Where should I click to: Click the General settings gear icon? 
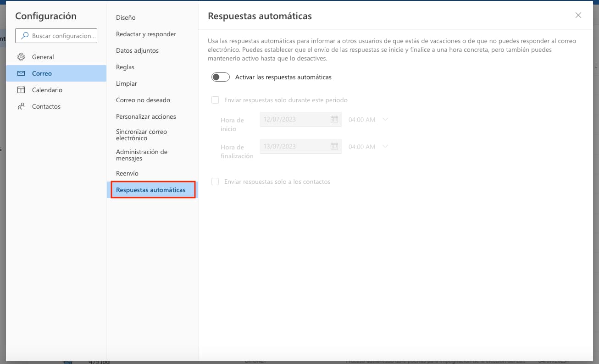coord(21,57)
